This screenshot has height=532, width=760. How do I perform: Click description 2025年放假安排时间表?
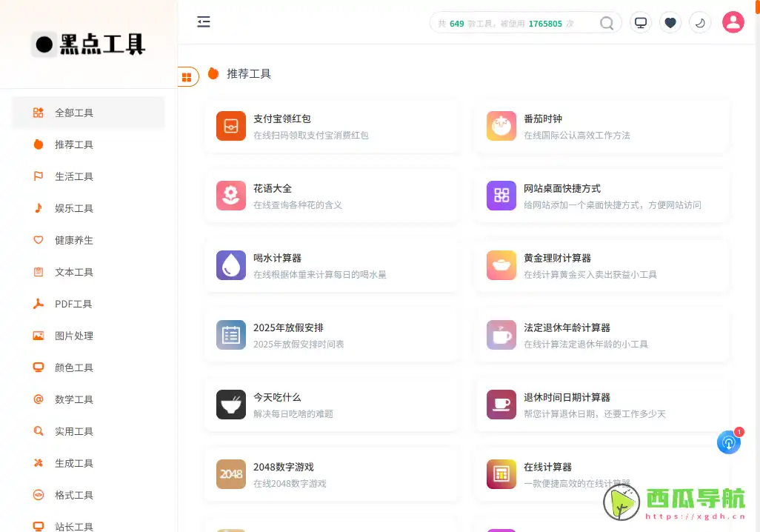299,345
